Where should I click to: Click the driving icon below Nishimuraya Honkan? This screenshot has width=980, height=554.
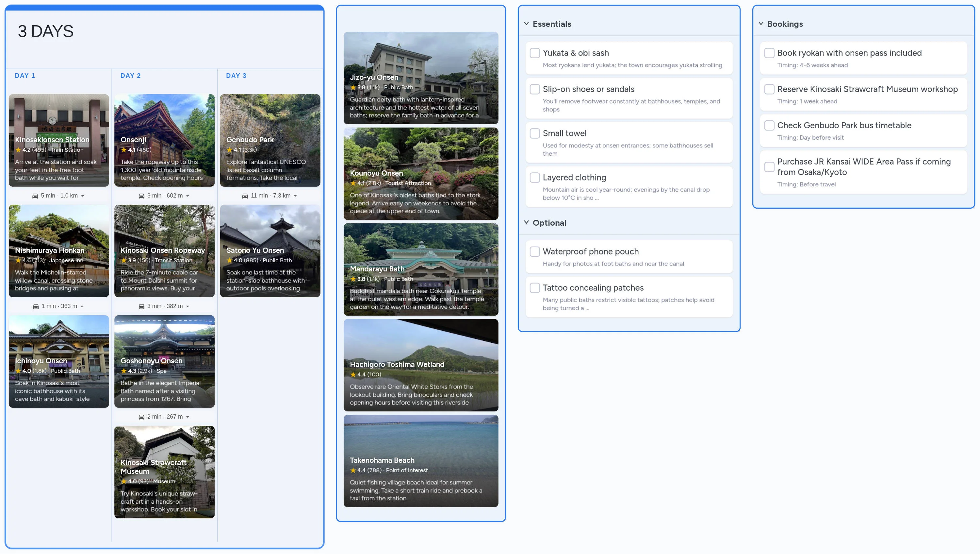point(36,306)
